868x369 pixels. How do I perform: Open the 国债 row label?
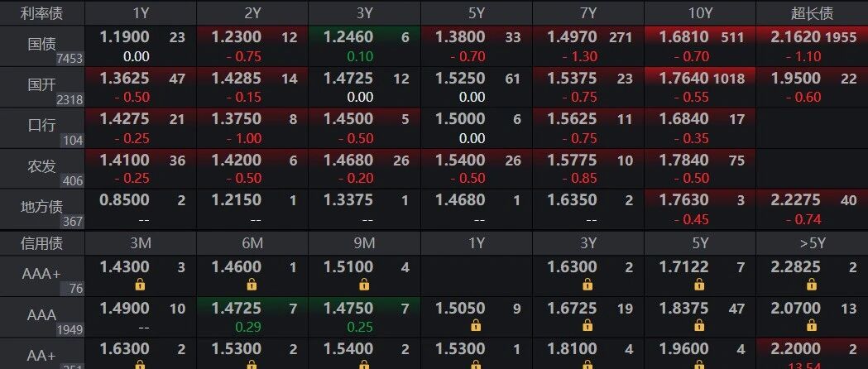(x=42, y=46)
